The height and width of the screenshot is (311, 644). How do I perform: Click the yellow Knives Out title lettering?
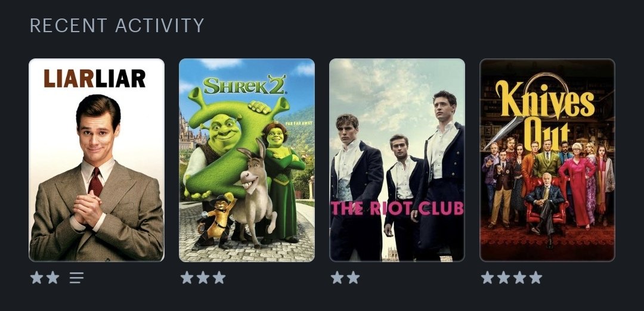544,111
